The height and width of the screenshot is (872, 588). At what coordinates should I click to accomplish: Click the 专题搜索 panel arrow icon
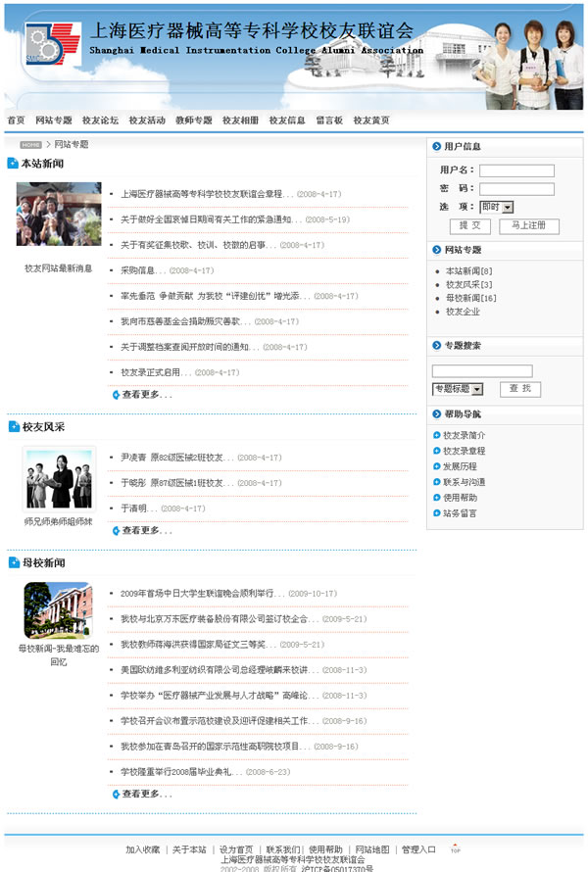point(437,345)
